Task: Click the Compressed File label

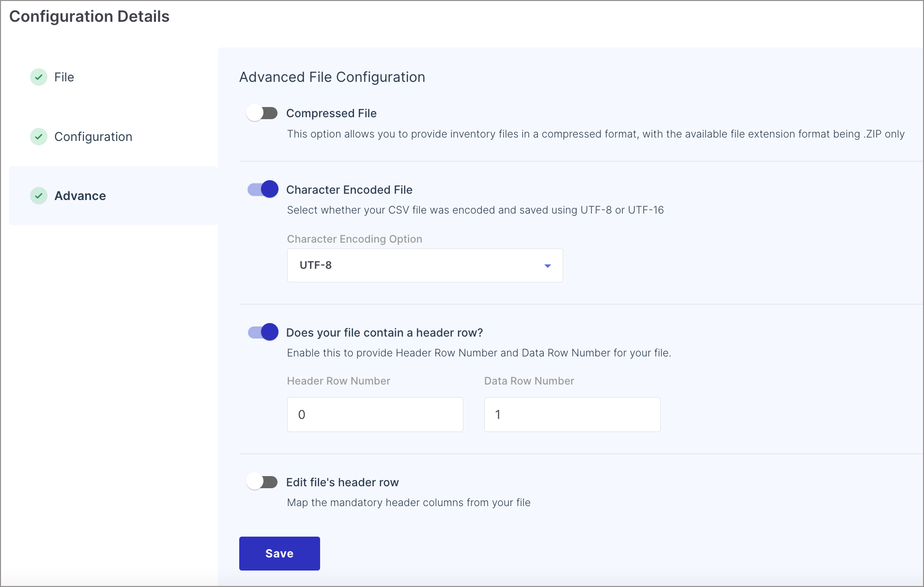Action: 331,113
